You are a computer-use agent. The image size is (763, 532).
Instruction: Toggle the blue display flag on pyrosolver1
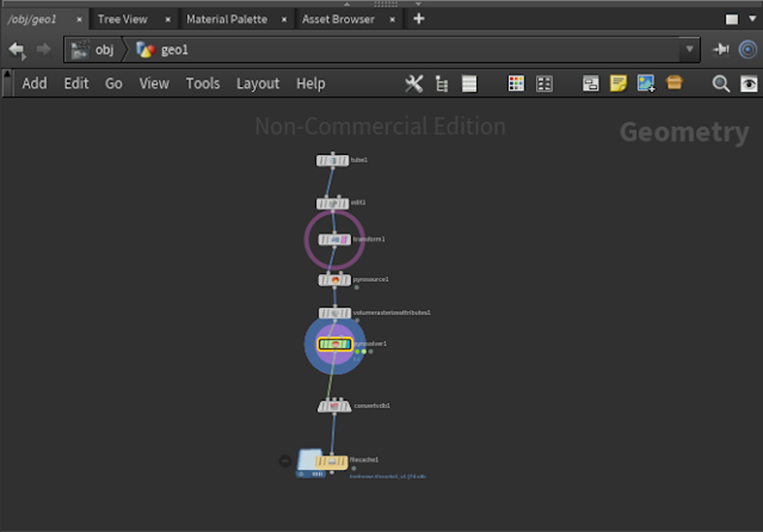tap(348, 345)
